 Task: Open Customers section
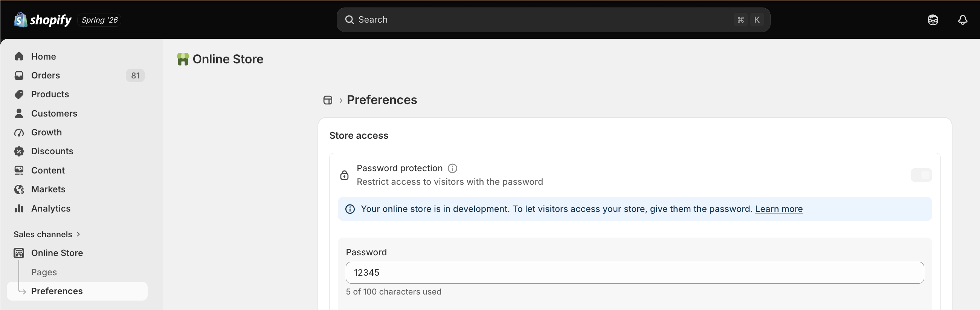pyautogui.click(x=54, y=114)
